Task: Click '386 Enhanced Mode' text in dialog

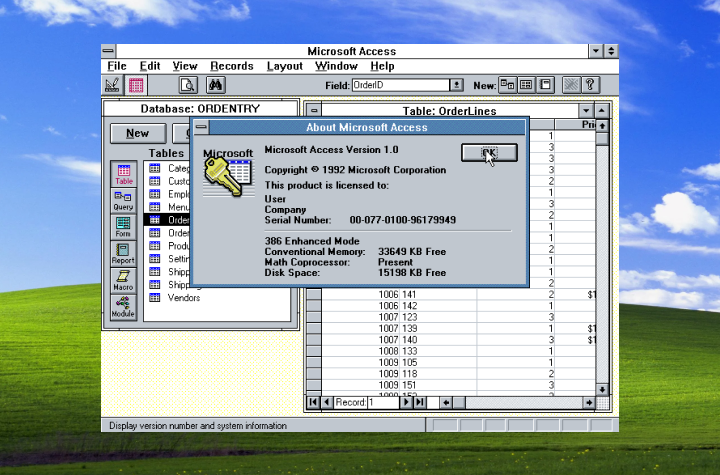Action: (312, 241)
